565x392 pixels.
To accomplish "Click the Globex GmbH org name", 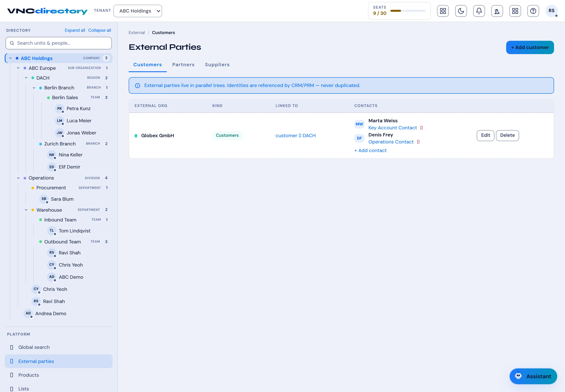I will coord(157,136).
